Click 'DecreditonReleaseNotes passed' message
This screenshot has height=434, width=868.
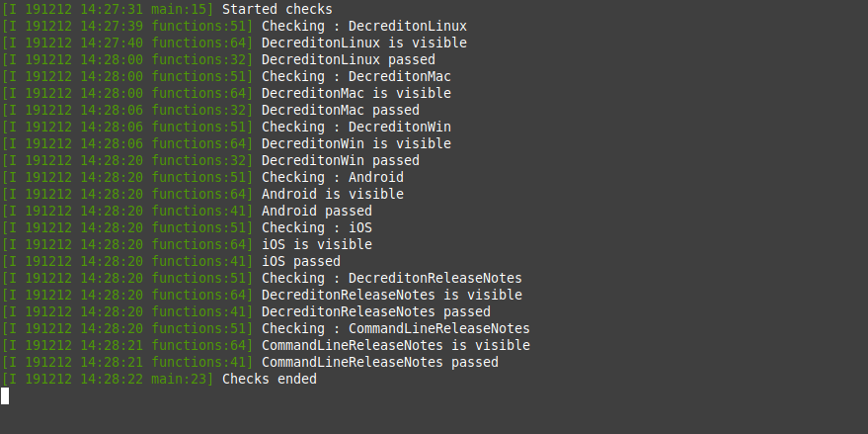(376, 311)
